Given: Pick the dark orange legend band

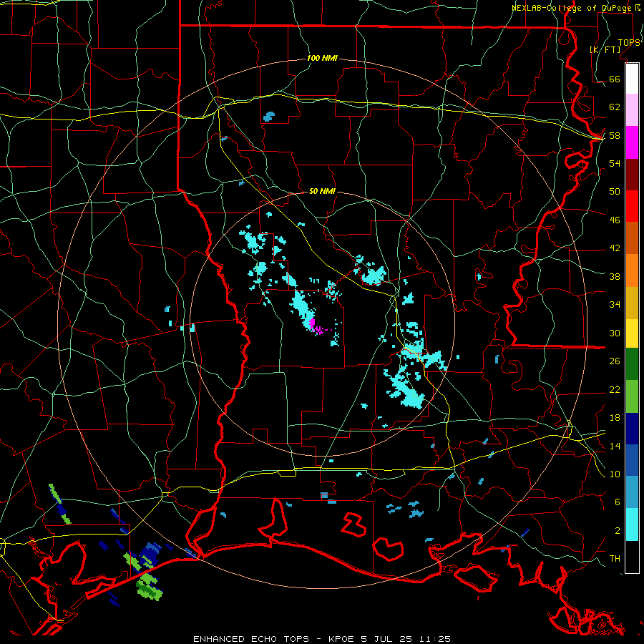Looking at the screenshot, I should click(x=632, y=238).
